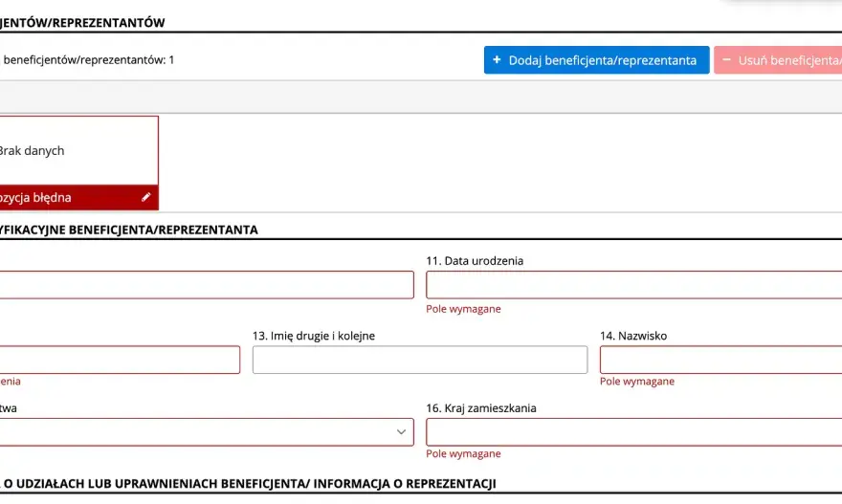Click the input field left of Imię drugie i kolejne

coord(120,360)
